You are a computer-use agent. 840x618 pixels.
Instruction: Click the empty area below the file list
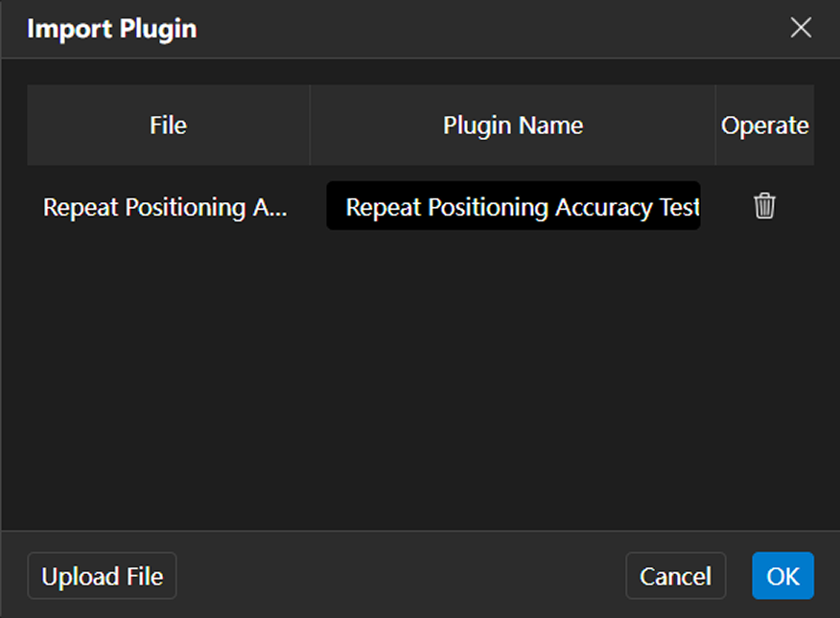point(420,383)
